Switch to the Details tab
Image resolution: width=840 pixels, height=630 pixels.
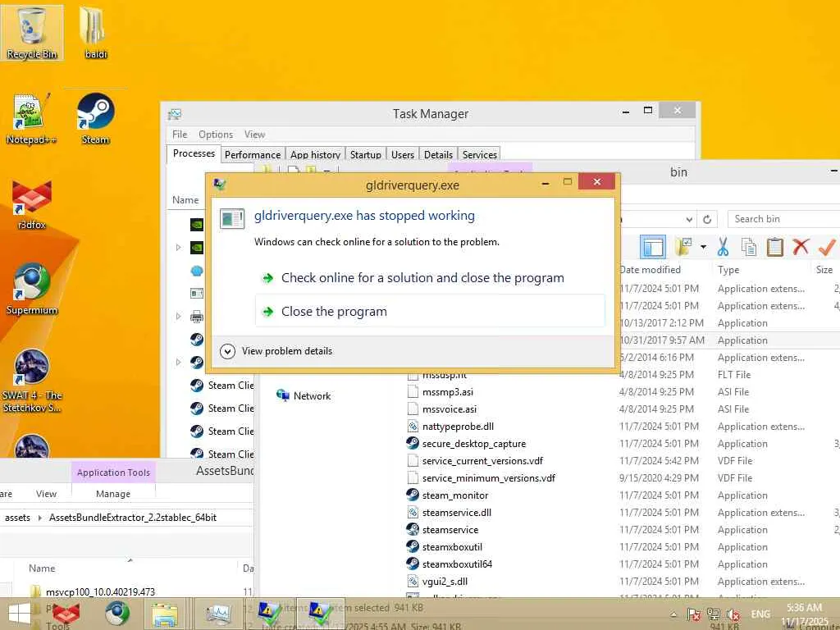[x=438, y=154]
